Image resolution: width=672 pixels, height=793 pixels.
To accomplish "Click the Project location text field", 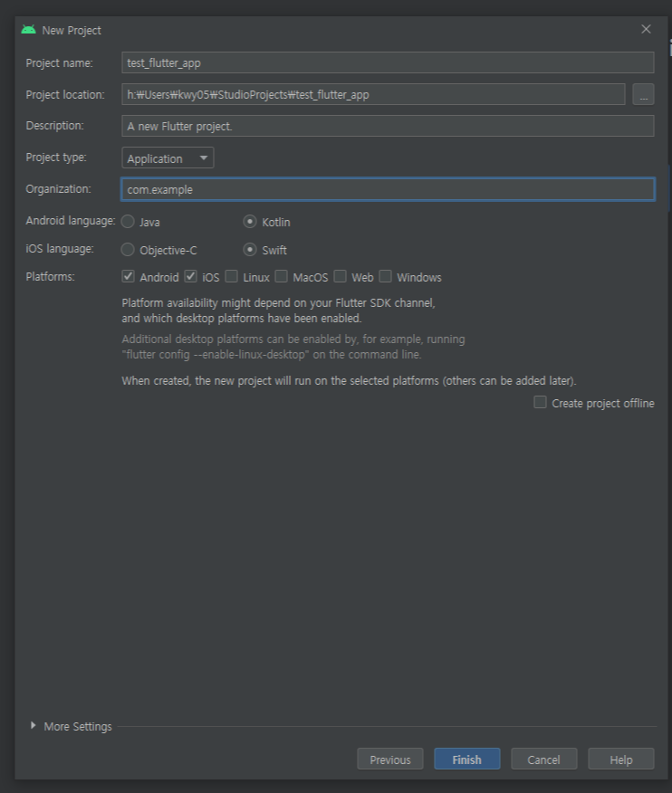I will pyautogui.click(x=373, y=94).
